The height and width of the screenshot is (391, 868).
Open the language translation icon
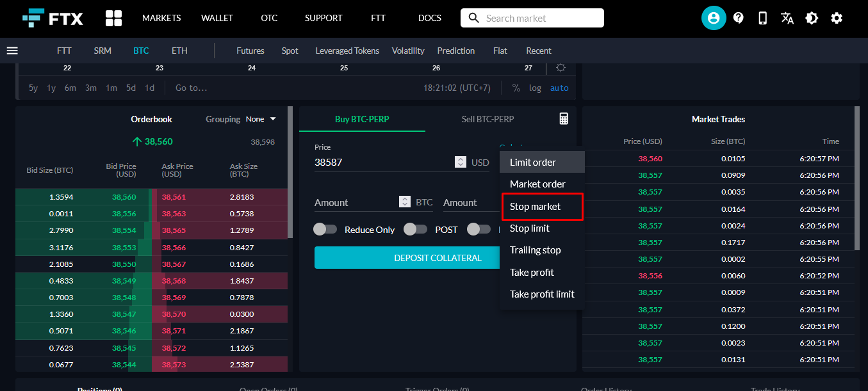click(x=787, y=18)
